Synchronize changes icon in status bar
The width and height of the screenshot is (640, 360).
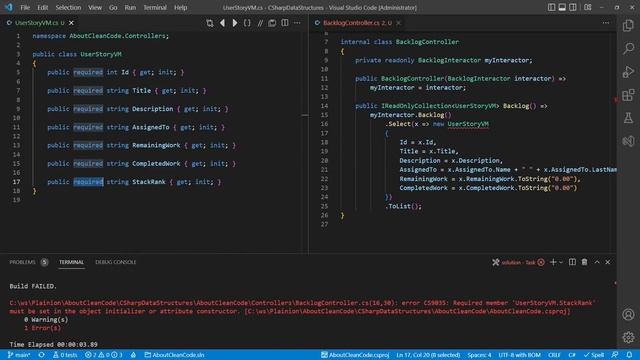pos(41,355)
